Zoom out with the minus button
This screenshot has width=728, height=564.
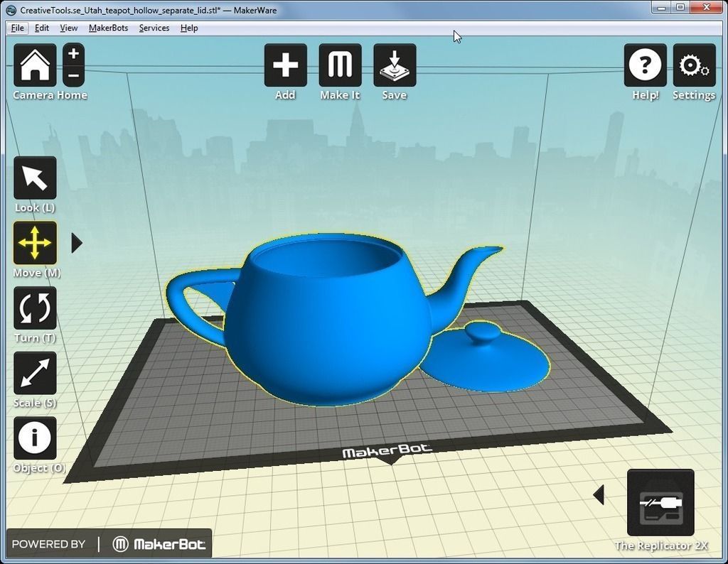73,75
